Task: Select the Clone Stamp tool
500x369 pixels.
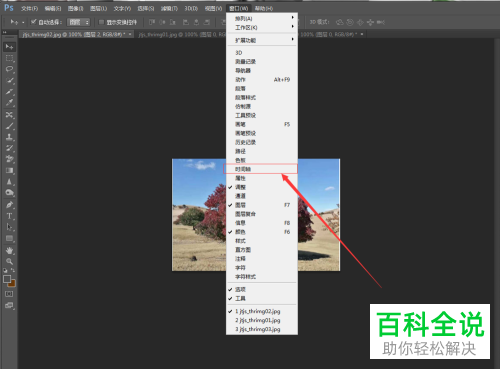Action: click(x=9, y=137)
